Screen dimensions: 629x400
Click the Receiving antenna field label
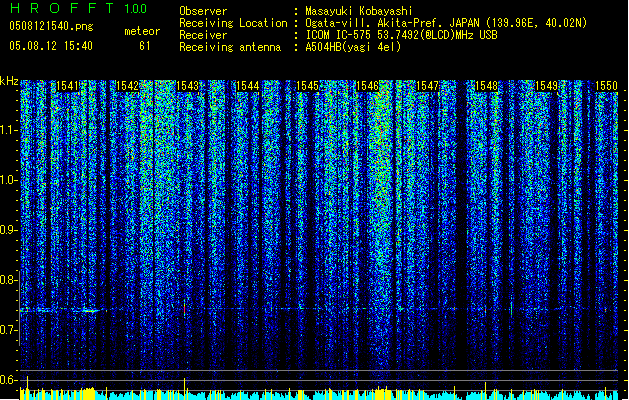pyautogui.click(x=230, y=47)
